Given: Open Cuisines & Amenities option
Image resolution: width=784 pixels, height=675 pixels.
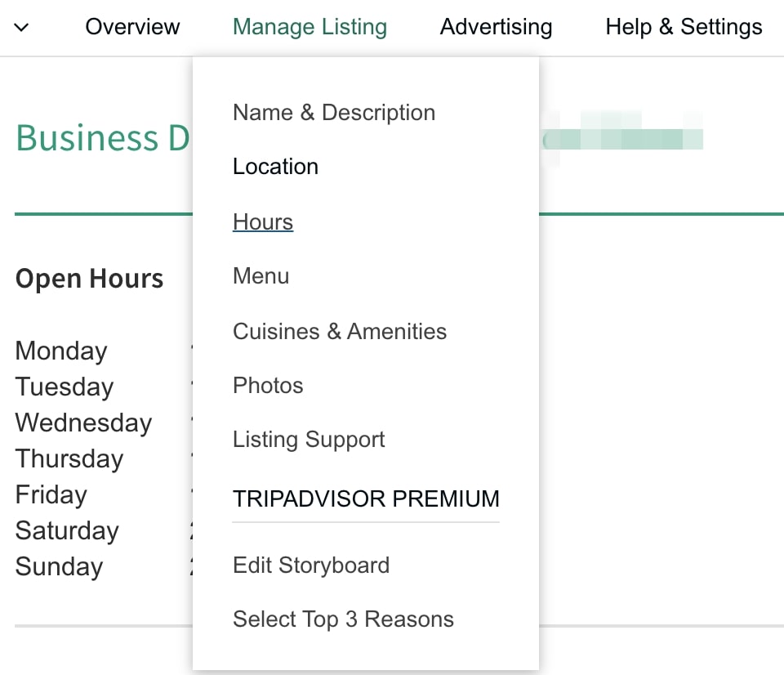Looking at the screenshot, I should (340, 331).
